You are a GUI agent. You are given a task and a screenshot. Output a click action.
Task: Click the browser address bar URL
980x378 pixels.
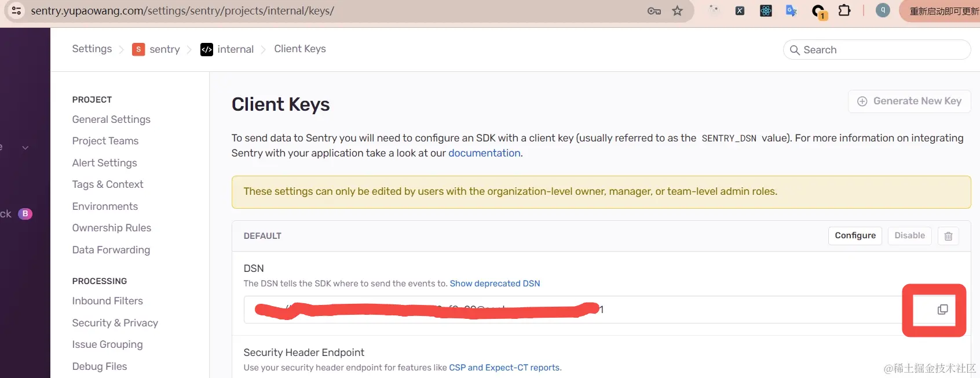click(182, 11)
